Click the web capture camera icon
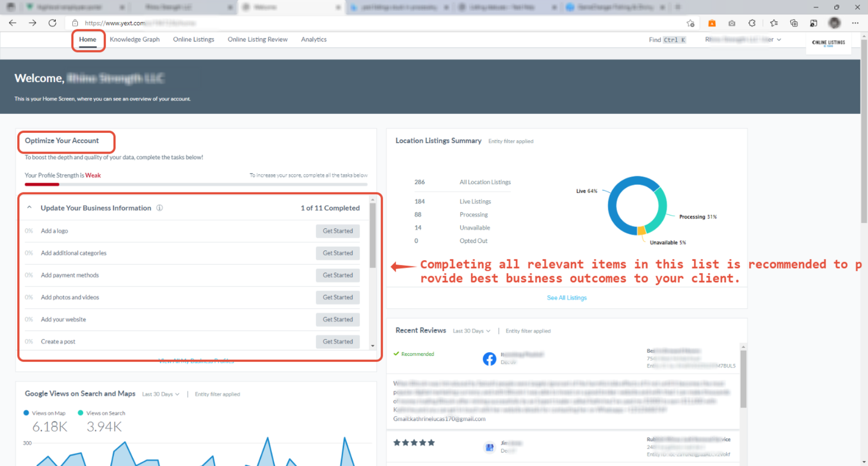The width and height of the screenshot is (868, 466). click(732, 23)
